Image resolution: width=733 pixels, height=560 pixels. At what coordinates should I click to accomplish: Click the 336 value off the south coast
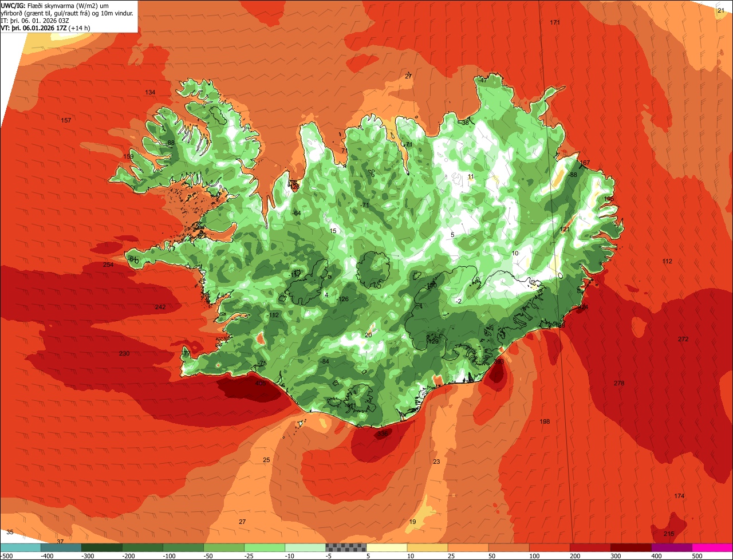[383, 433]
